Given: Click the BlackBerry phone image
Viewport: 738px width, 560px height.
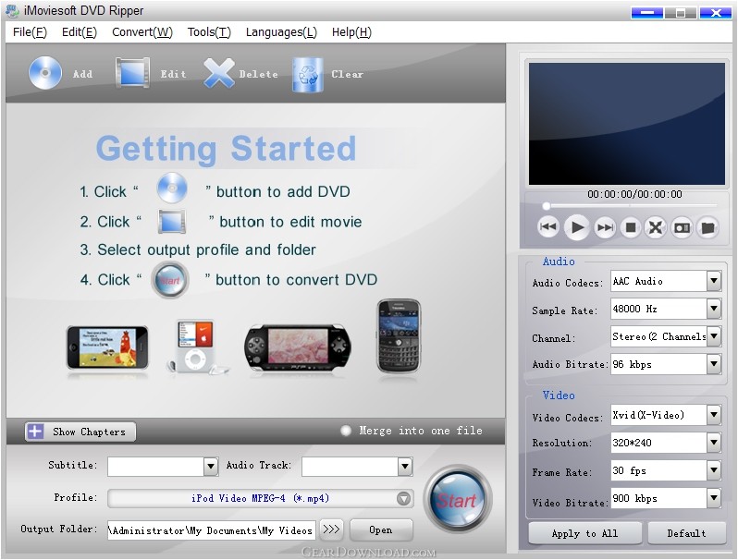Looking at the screenshot, I should pyautogui.click(x=399, y=336).
